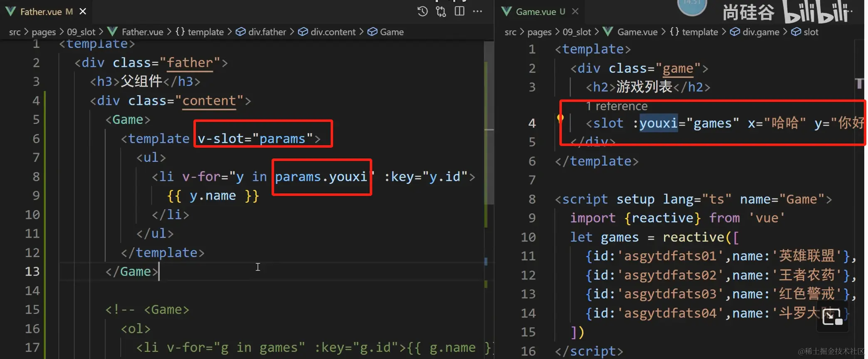Click line number 10 in Game.vue gutter

pyautogui.click(x=528, y=237)
